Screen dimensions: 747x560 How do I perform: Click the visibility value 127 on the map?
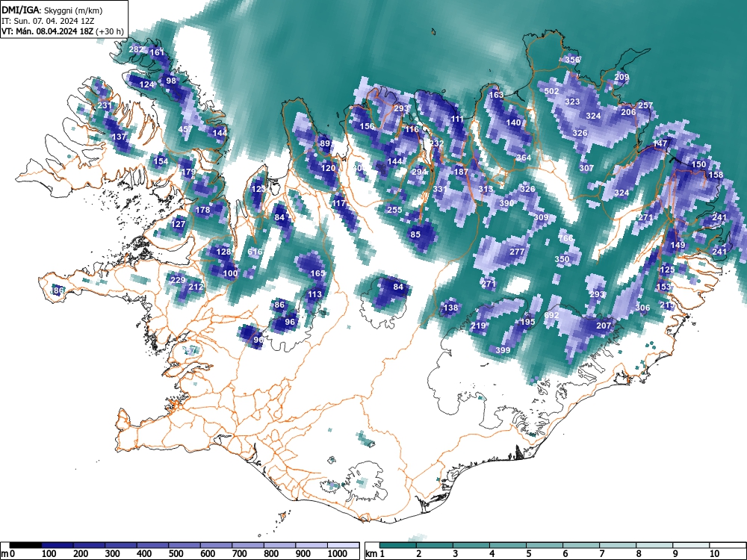(179, 224)
